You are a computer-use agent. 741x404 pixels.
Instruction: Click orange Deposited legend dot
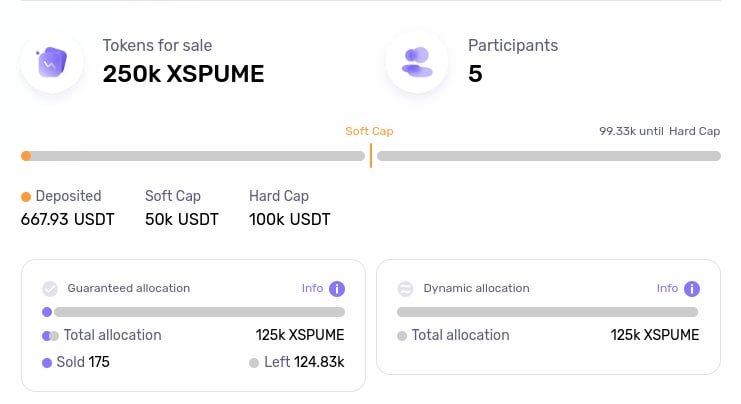coord(26,197)
